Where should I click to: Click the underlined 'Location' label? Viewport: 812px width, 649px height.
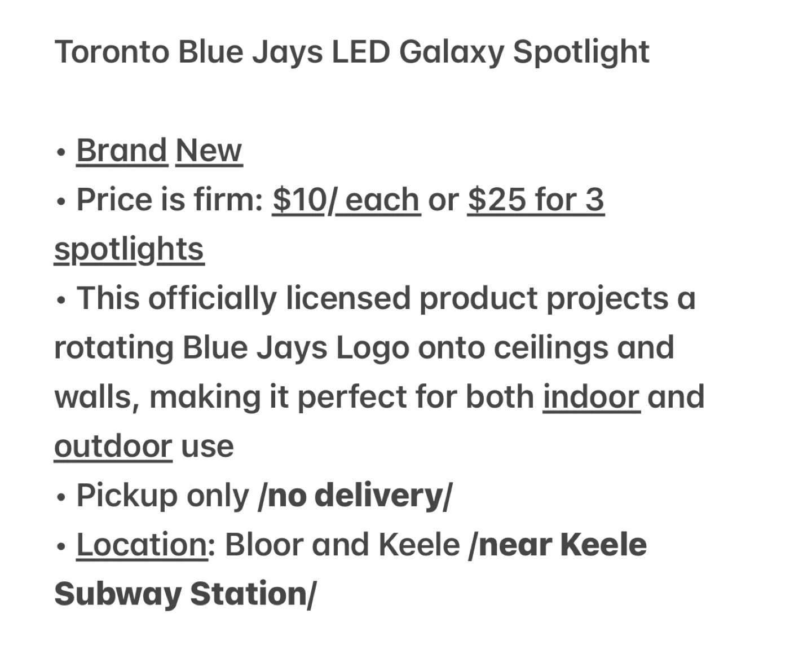(x=142, y=545)
